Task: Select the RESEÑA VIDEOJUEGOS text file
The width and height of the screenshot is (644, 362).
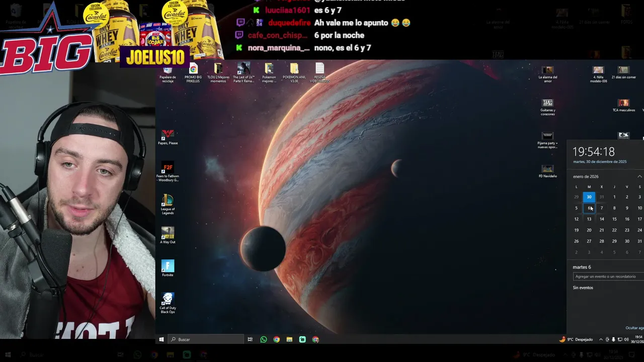Action: click(320, 73)
